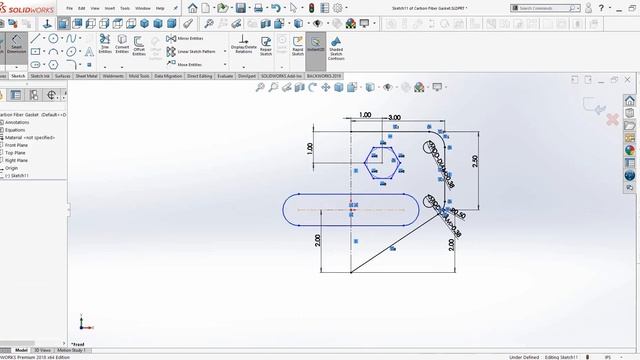Screen dimensions: 640x360
Task: Open the Tools menu
Action: [125, 8]
